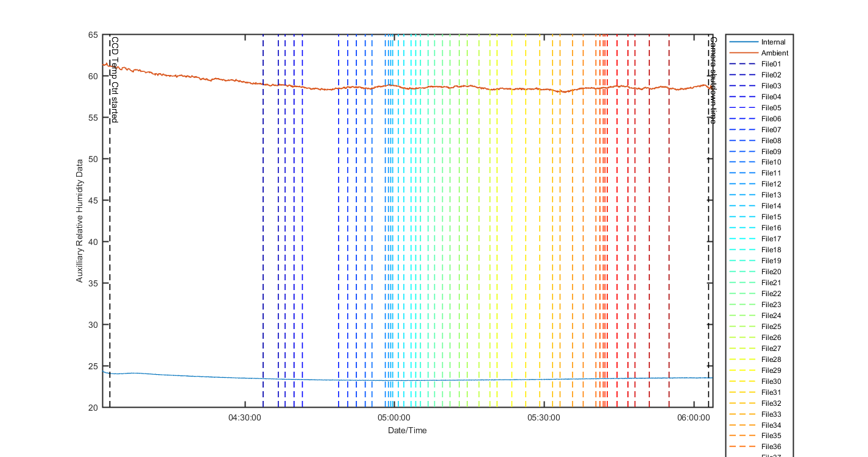Click the File18 legend entry
The height and width of the screenshot is (457, 868).
click(x=756, y=250)
